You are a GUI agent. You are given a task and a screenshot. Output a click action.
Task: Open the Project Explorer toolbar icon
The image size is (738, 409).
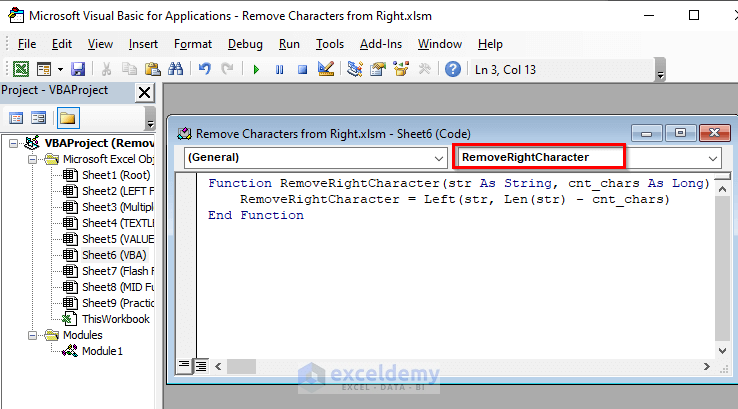pos(355,69)
